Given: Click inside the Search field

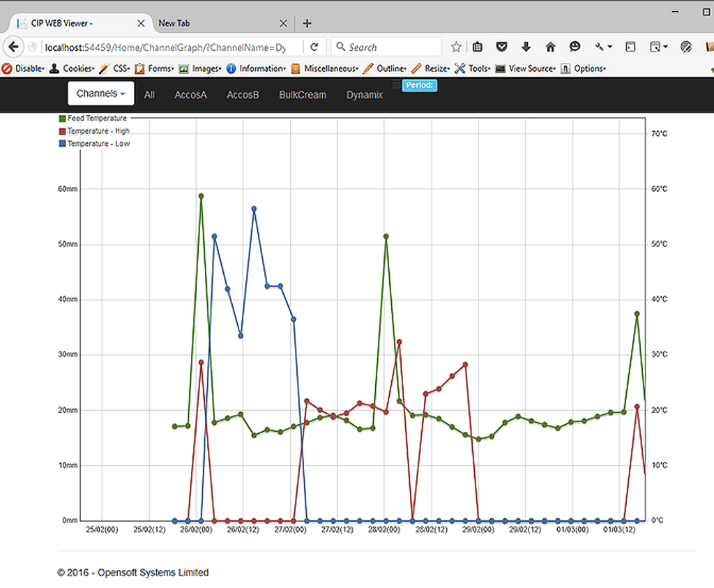Looking at the screenshot, I should pos(386,47).
